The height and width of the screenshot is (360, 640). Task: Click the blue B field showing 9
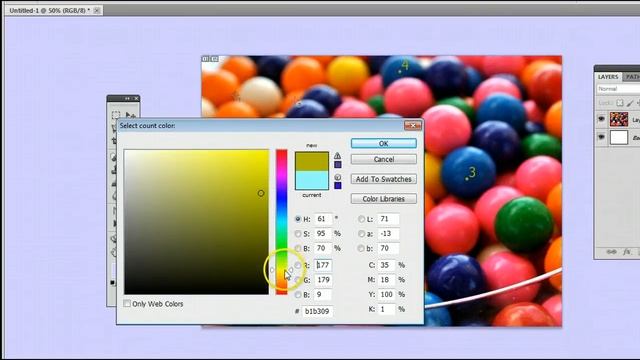tap(323, 295)
